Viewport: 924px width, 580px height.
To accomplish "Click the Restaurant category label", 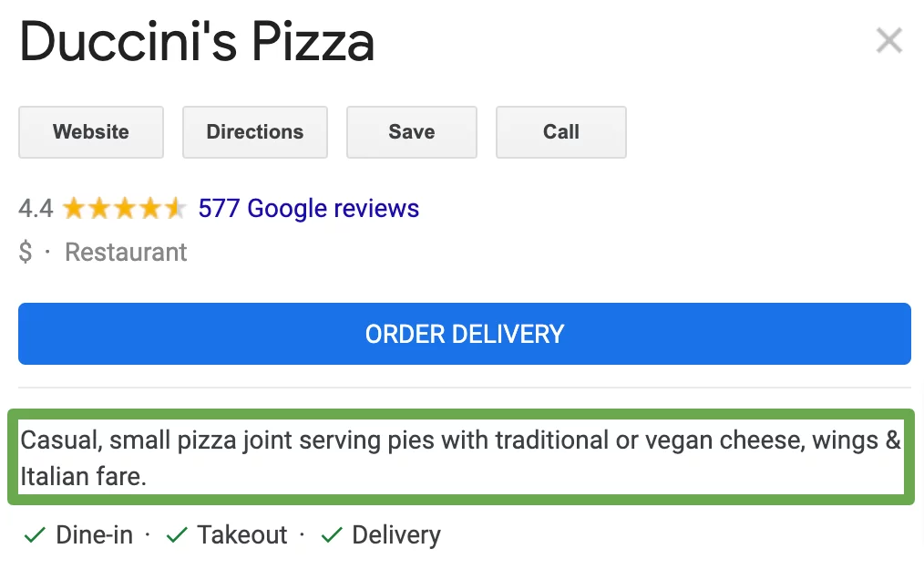I will coord(126,253).
